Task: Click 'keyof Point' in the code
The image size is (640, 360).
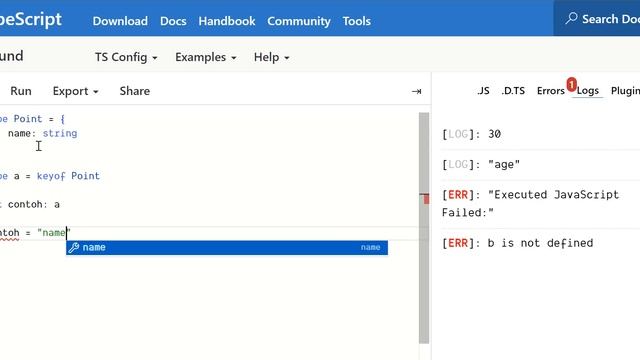Action: tap(68, 176)
